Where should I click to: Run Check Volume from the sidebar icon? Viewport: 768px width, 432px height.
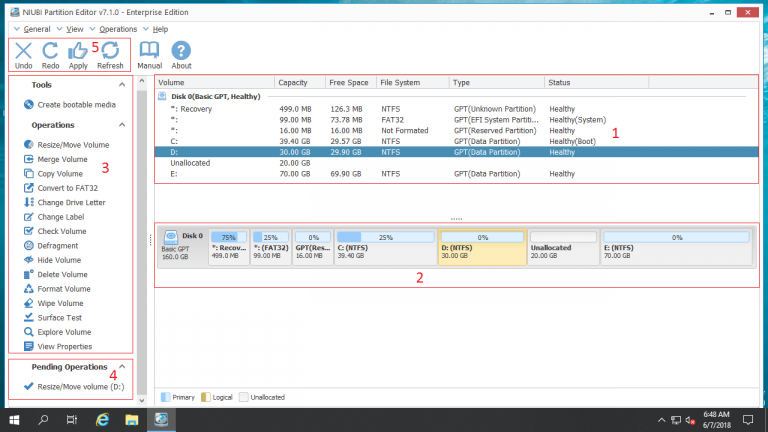(29, 231)
